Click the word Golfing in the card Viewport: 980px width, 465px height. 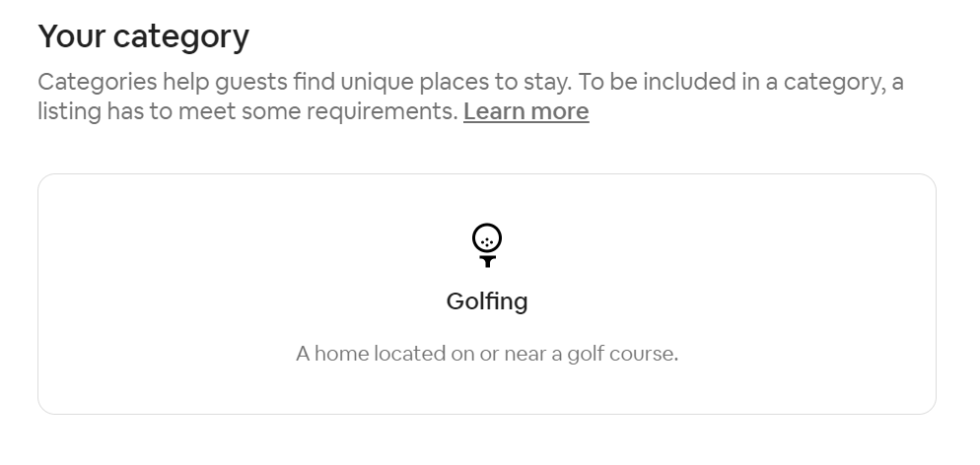(487, 302)
